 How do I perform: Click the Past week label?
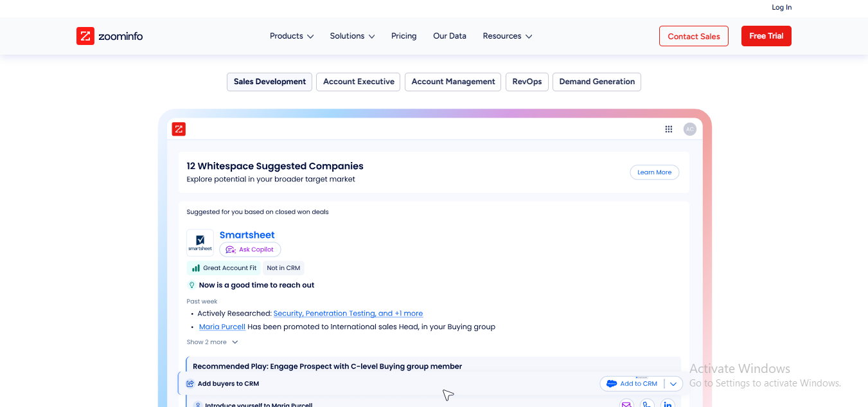coord(202,301)
